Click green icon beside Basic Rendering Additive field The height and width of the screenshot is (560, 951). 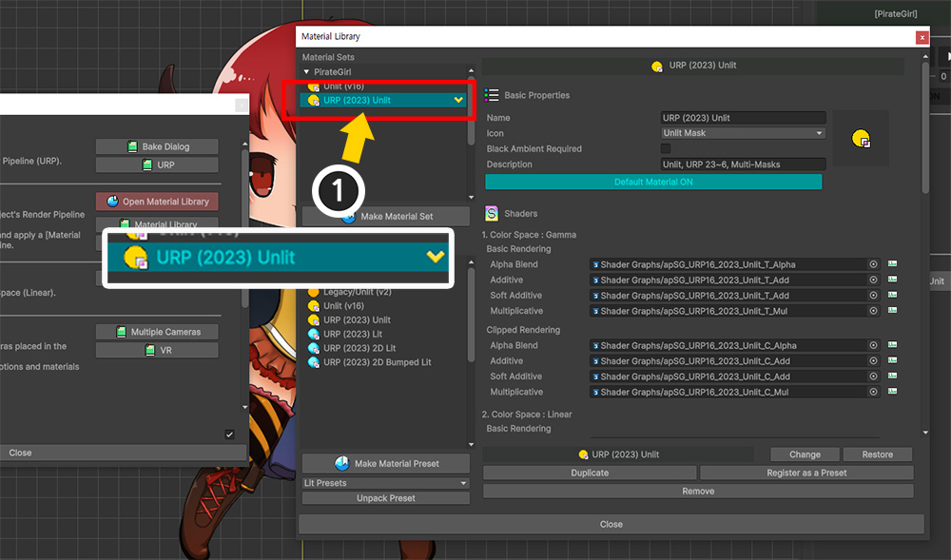pos(893,280)
